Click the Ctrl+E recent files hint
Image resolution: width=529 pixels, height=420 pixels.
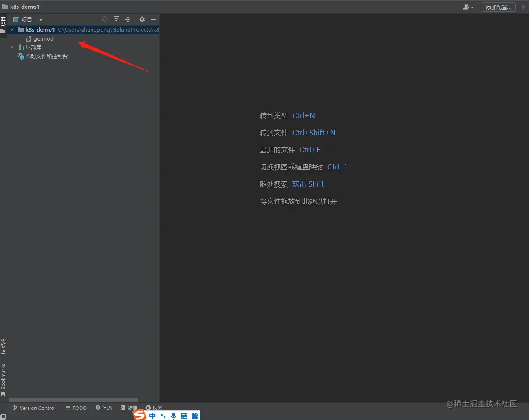point(310,150)
